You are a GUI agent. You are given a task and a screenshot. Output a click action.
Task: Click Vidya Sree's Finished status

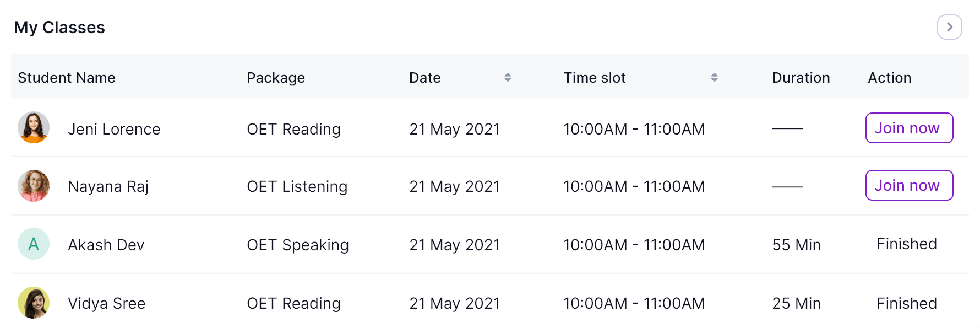coord(906,303)
